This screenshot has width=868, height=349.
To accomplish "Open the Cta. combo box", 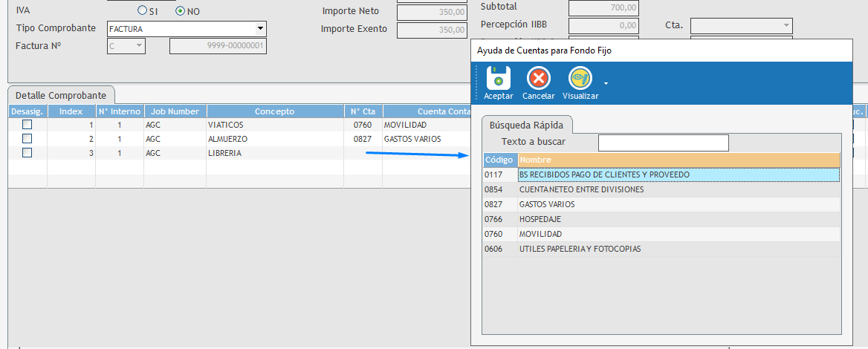I will 786,26.
